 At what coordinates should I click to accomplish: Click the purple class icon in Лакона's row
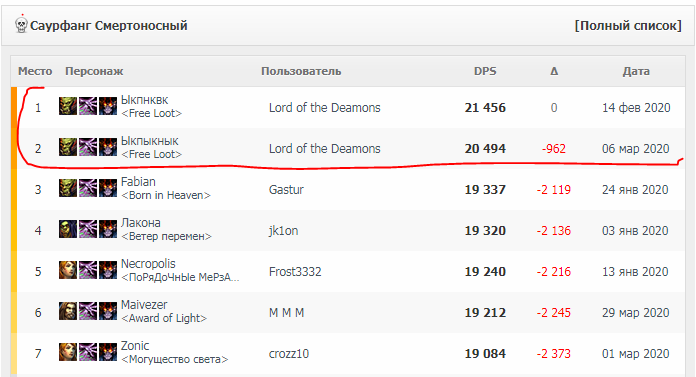tap(88, 230)
